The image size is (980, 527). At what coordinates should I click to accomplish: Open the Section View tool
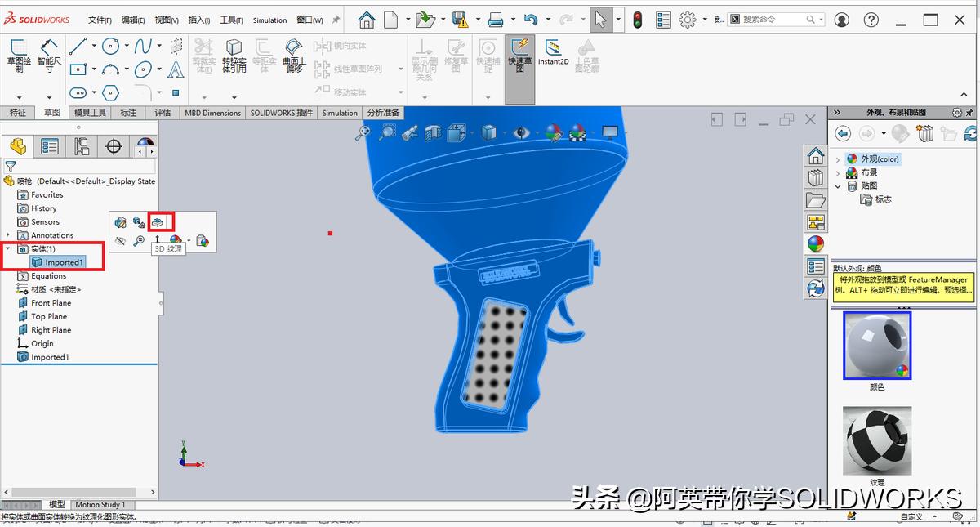(x=434, y=132)
